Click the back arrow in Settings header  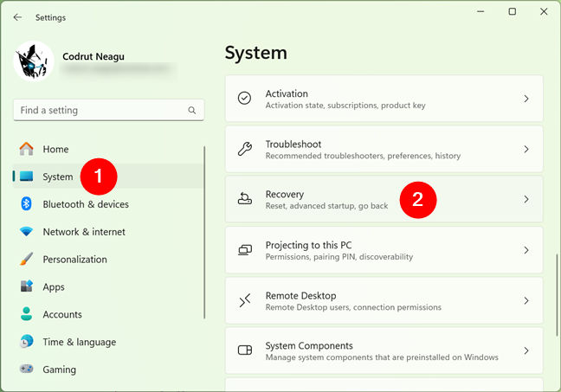17,17
